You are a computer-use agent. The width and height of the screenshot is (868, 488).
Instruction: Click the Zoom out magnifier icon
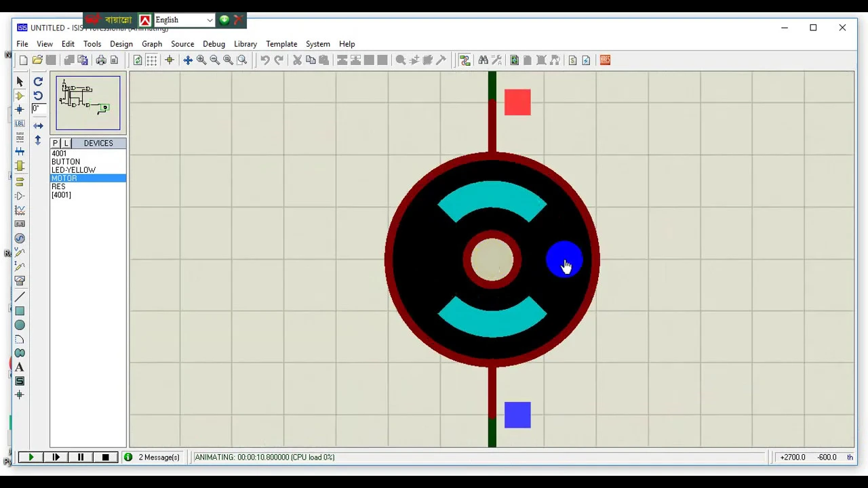(x=215, y=60)
